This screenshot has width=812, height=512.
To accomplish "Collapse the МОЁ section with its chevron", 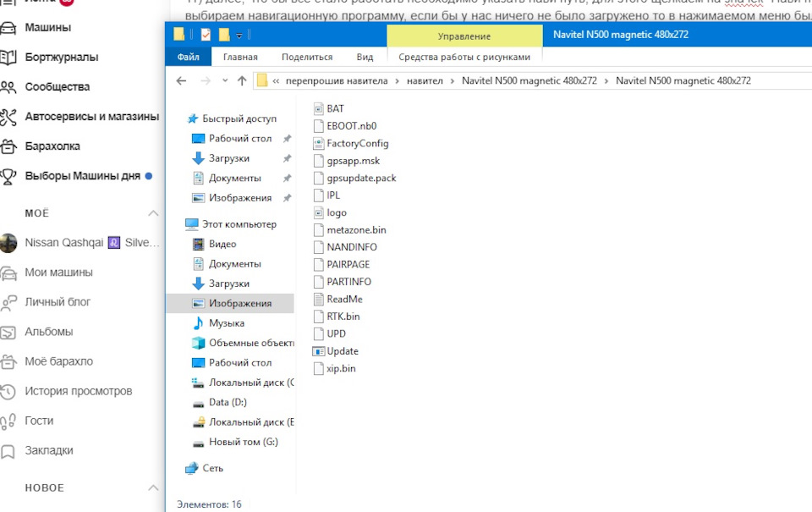I will [x=153, y=213].
